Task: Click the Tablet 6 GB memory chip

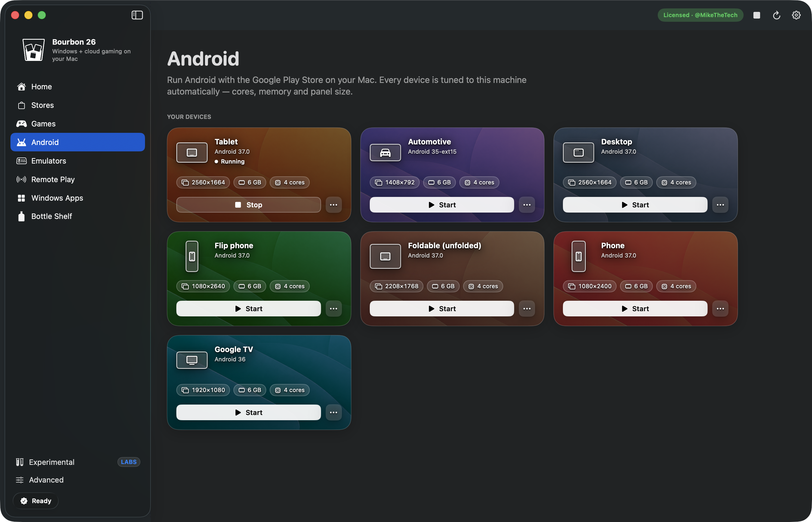Action: coord(250,182)
